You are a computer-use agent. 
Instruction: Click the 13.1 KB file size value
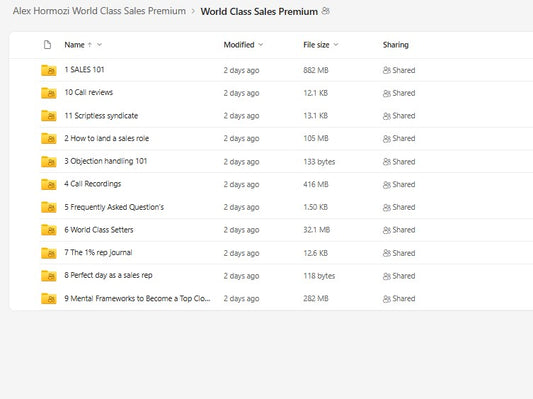(x=315, y=116)
